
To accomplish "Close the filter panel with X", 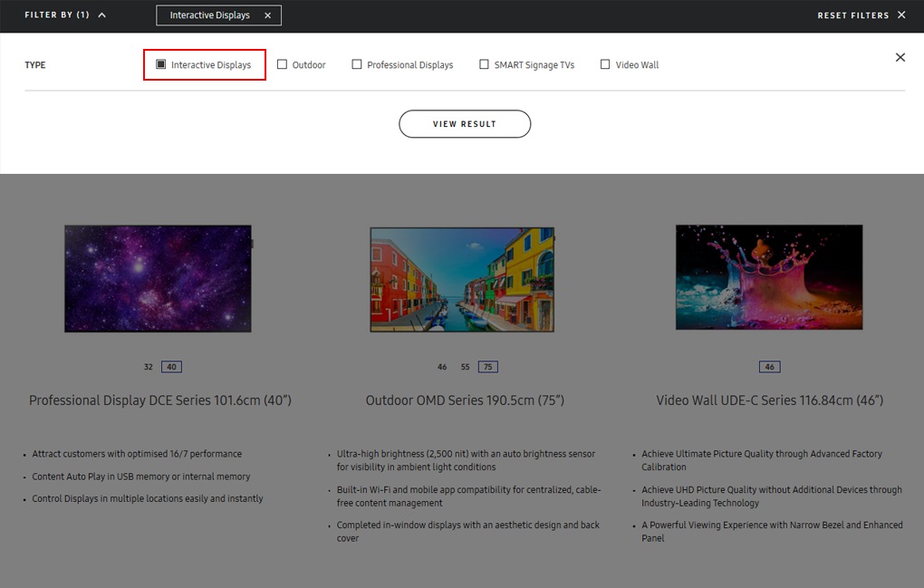I will [900, 57].
